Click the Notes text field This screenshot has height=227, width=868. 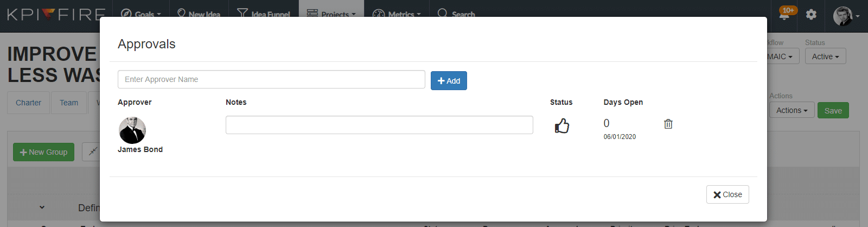379,125
